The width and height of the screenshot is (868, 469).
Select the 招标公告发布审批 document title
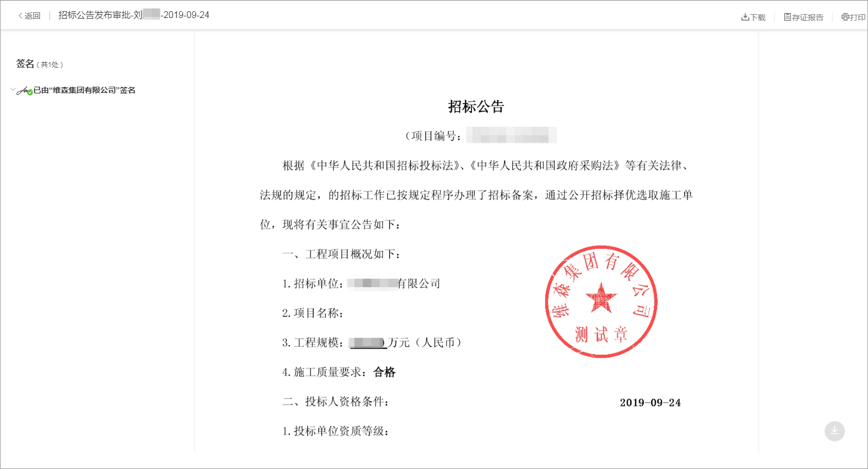[133, 15]
